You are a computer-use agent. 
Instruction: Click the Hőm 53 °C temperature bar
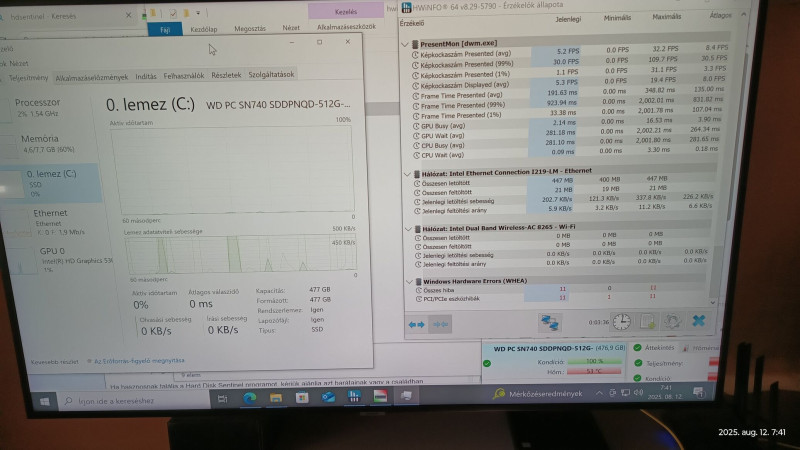594,371
